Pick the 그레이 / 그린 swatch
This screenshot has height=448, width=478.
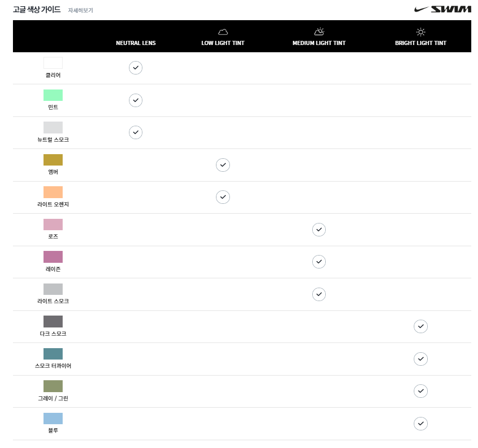click(53, 386)
